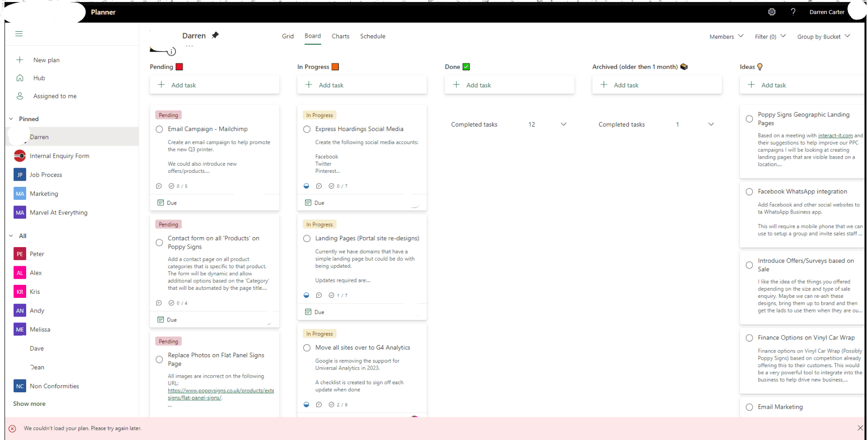
Task: Click progress icon on Express Hoardings card
Action: [x=307, y=186]
